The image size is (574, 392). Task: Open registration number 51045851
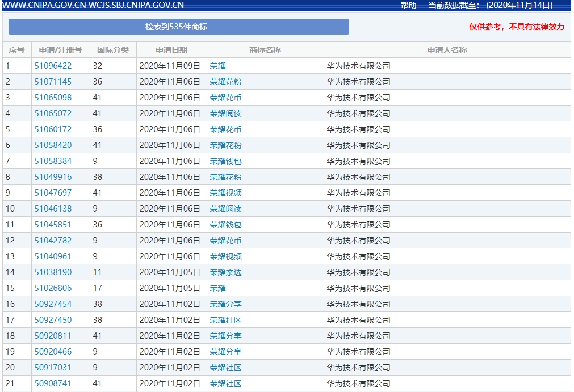pos(53,225)
